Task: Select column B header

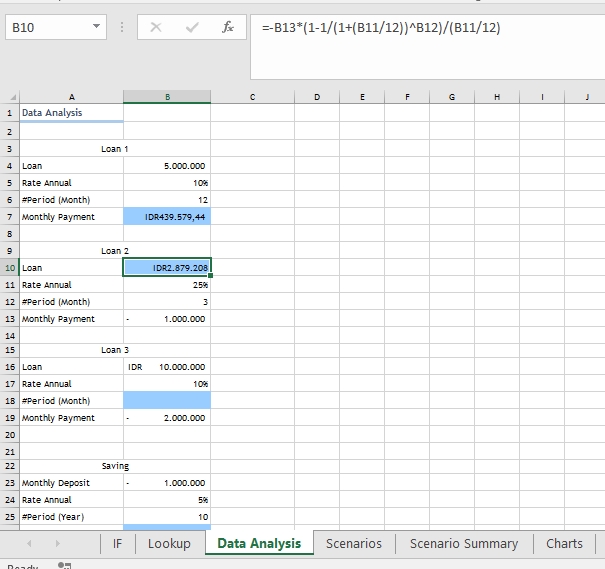Action: pyautogui.click(x=167, y=97)
